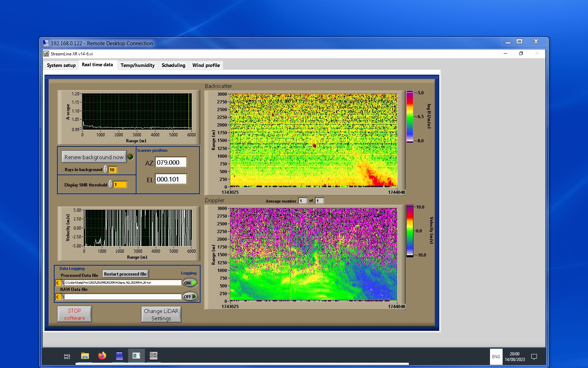The height and width of the screenshot is (368, 588).
Task: Click Change LiDAR Settings button
Action: coord(161,314)
